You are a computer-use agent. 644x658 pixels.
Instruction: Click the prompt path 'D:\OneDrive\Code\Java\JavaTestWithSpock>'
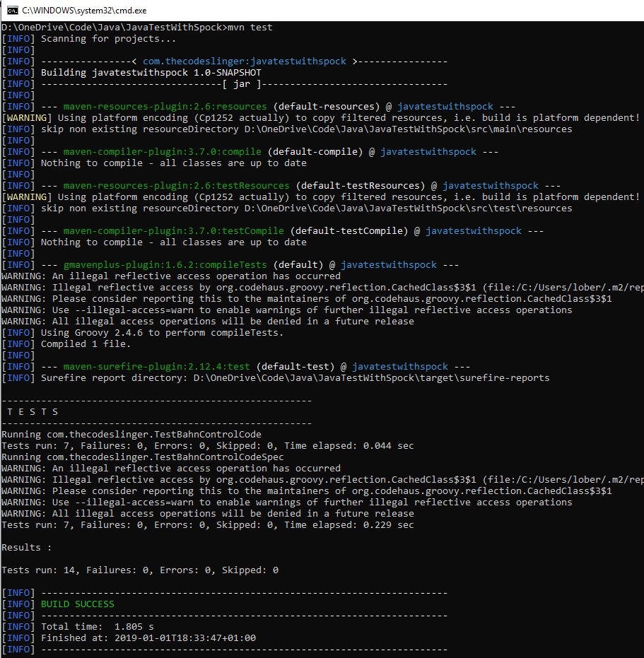pyautogui.click(x=115, y=28)
